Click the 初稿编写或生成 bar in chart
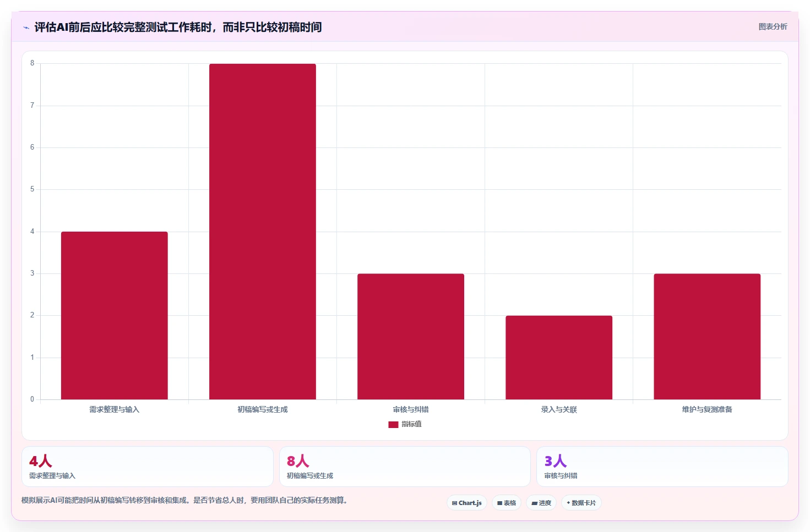The image size is (810, 532). tap(263, 232)
